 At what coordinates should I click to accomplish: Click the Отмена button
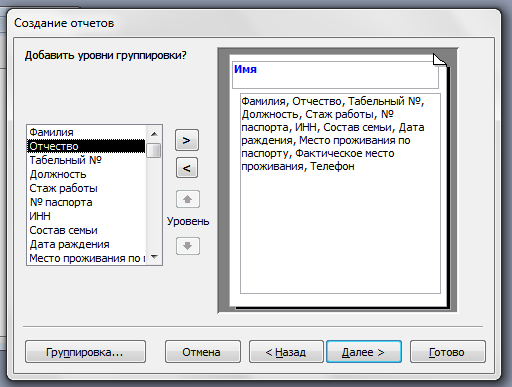(x=203, y=352)
